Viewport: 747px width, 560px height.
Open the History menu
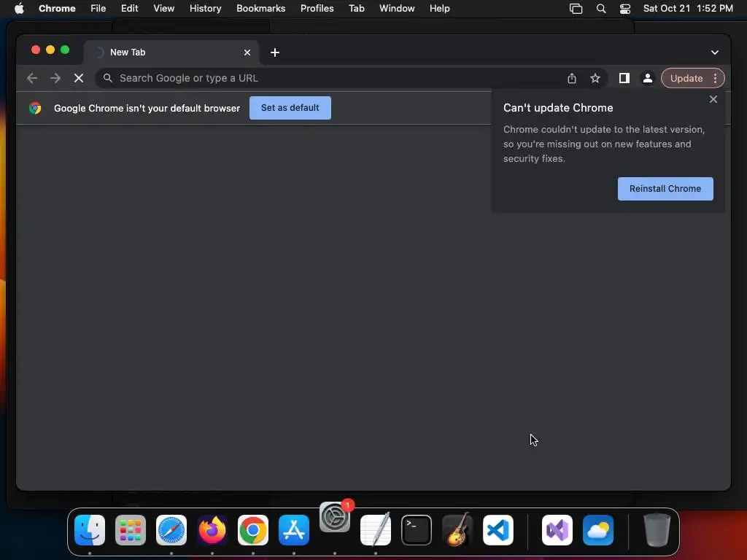tap(205, 9)
